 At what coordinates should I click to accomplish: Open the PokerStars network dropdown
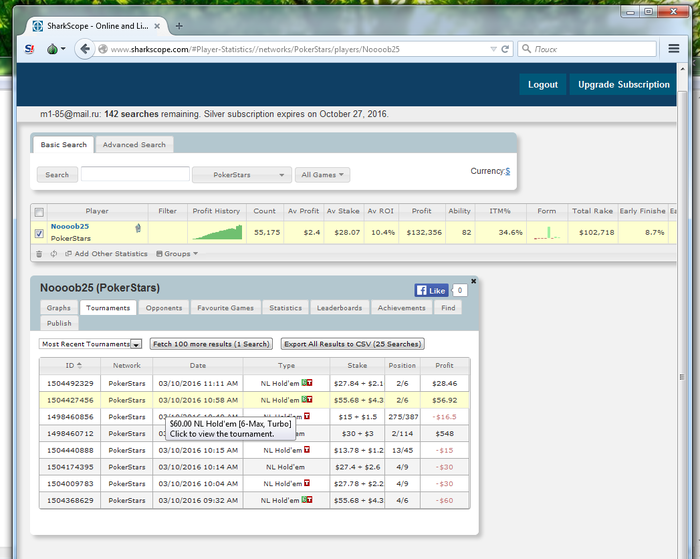pyautogui.click(x=242, y=175)
